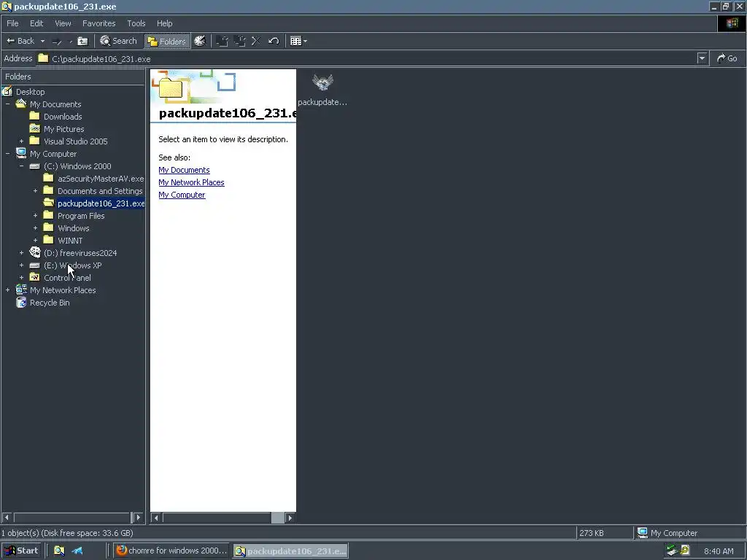
Task: Toggle the Folders pane button
Action: tap(167, 42)
